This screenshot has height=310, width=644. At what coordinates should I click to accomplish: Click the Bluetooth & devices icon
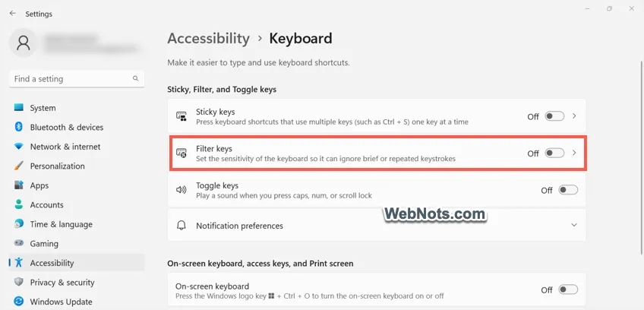coord(18,127)
